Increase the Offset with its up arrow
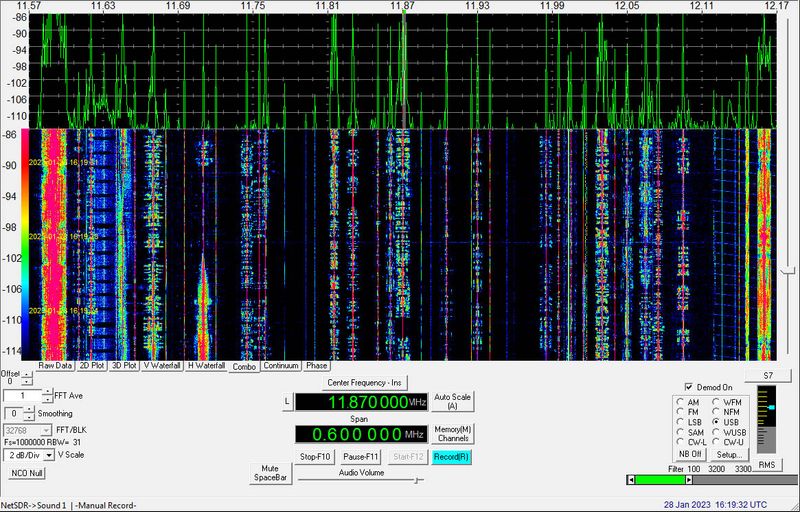 pyautogui.click(x=27, y=375)
